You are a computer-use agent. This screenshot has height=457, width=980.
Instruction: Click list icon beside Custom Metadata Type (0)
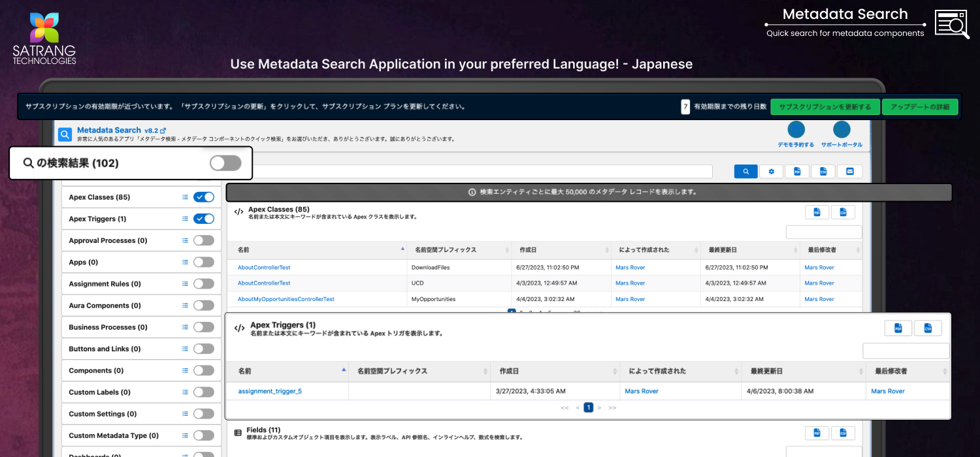(x=186, y=435)
